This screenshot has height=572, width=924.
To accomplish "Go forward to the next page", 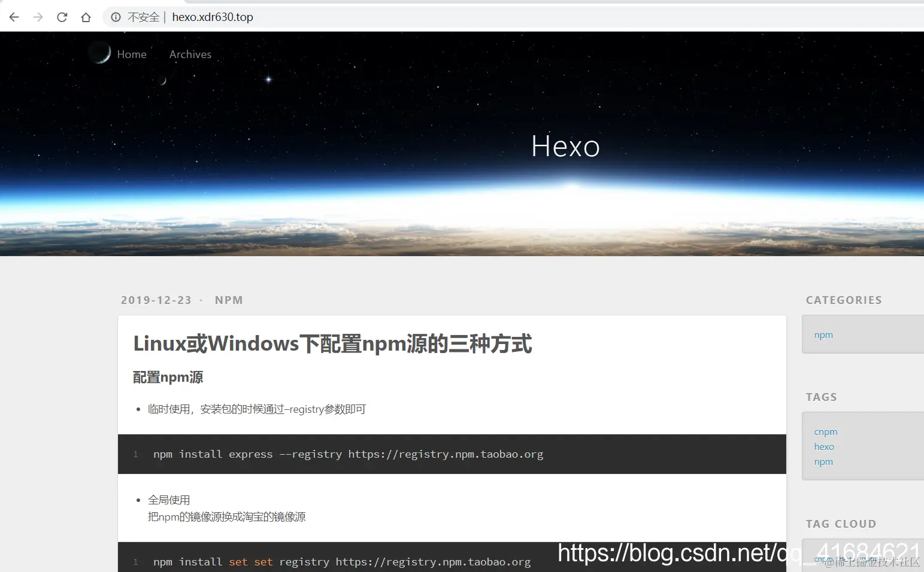I will tap(38, 17).
